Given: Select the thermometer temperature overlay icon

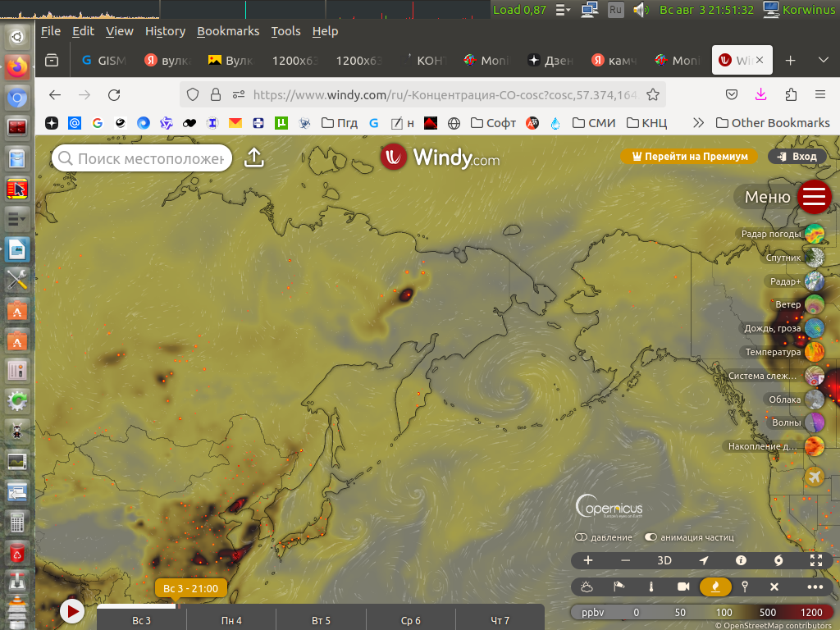Looking at the screenshot, I should point(651,587).
